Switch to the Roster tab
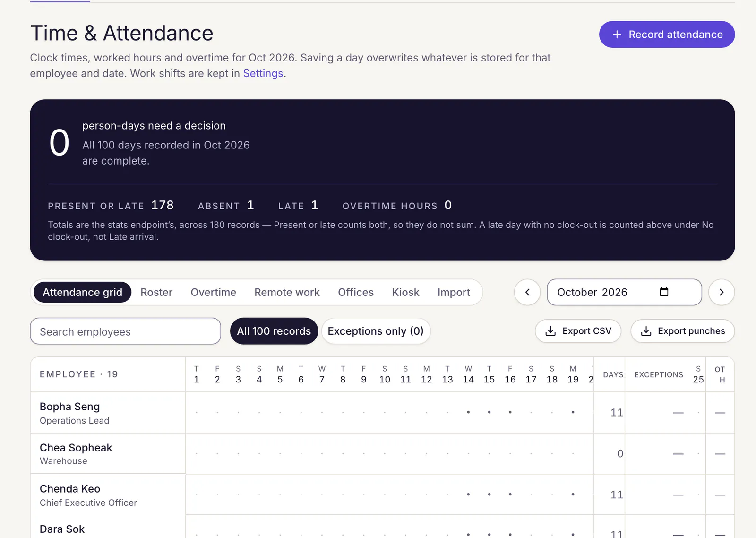 click(156, 292)
